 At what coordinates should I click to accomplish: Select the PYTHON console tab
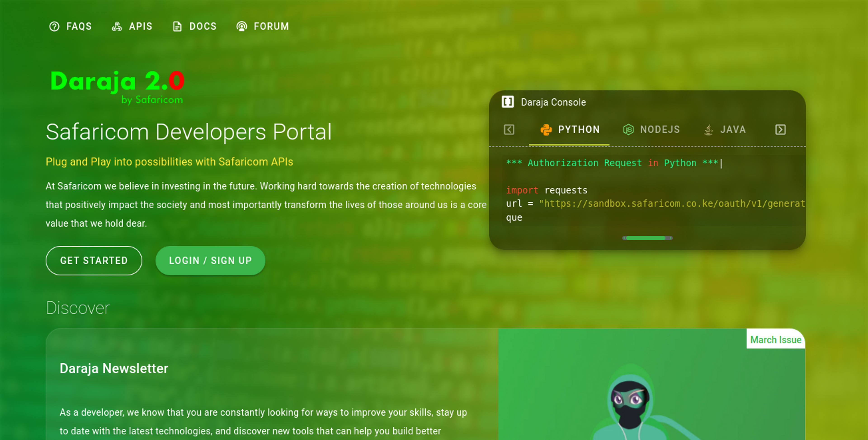[569, 130]
